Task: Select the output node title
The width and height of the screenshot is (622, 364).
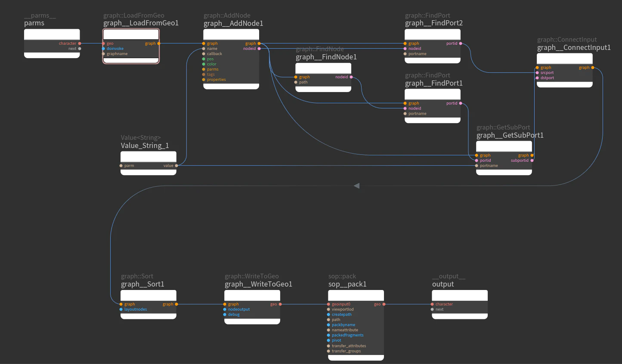Action: click(443, 284)
